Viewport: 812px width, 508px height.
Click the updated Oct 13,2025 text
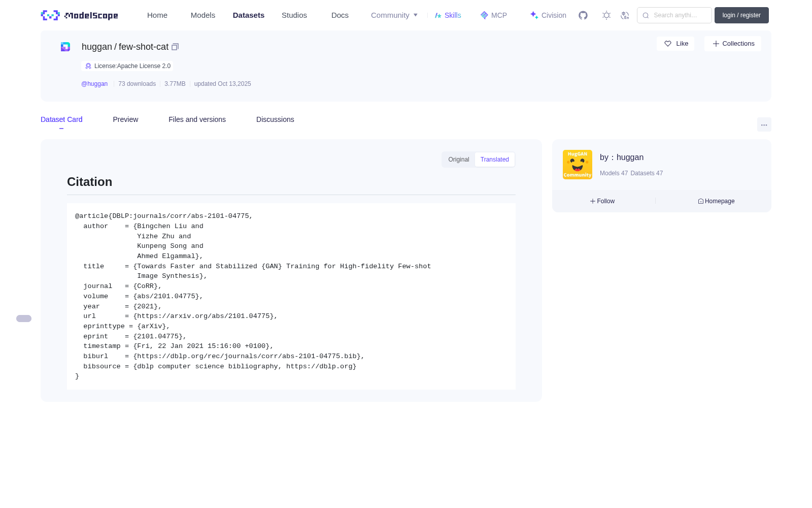[x=223, y=84]
